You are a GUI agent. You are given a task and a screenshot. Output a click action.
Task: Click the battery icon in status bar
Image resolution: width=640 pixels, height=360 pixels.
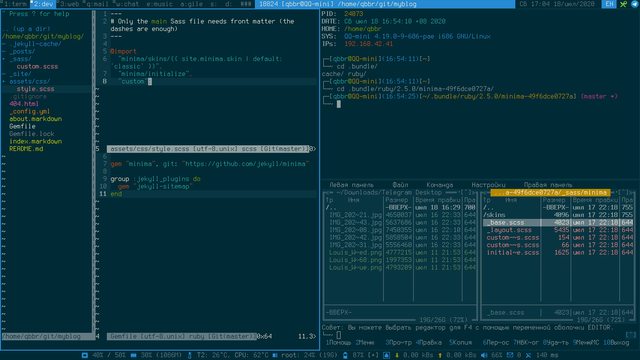tap(345, 356)
